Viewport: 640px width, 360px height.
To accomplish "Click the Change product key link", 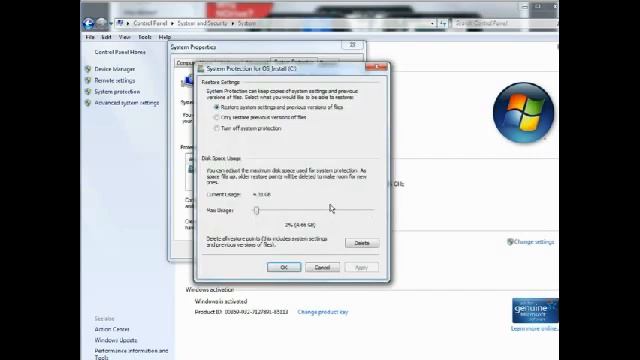I will point(322,312).
